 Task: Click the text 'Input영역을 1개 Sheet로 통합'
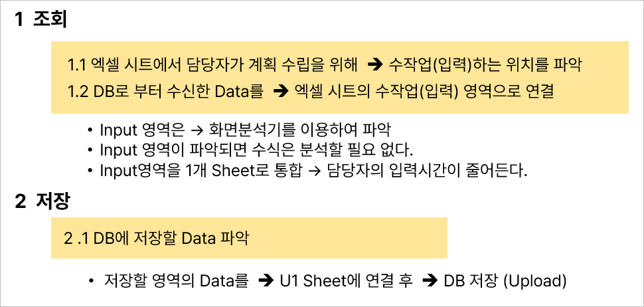[201, 171]
